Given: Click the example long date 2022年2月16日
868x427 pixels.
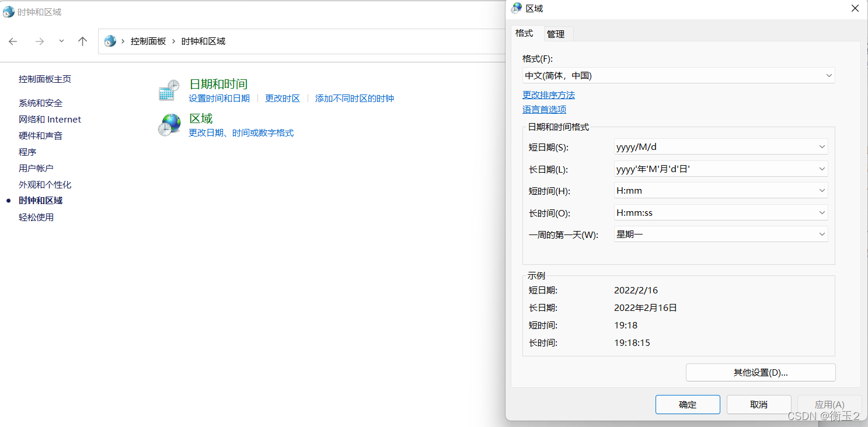Looking at the screenshot, I should [x=646, y=308].
